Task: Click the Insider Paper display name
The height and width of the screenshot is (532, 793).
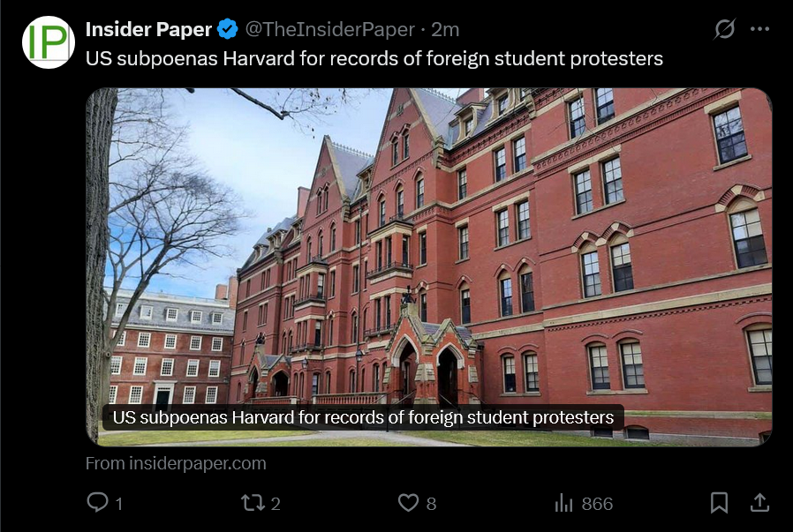Action: coord(148,29)
